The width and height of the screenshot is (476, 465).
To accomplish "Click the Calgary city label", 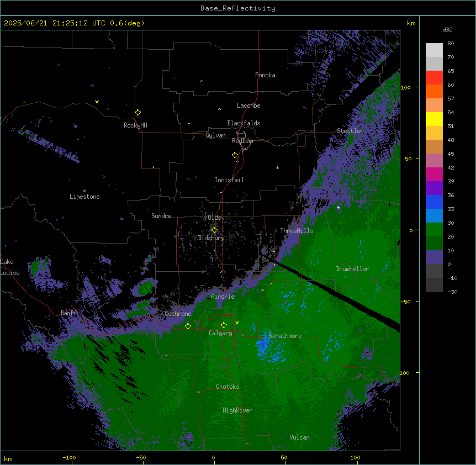I will pyautogui.click(x=220, y=333).
